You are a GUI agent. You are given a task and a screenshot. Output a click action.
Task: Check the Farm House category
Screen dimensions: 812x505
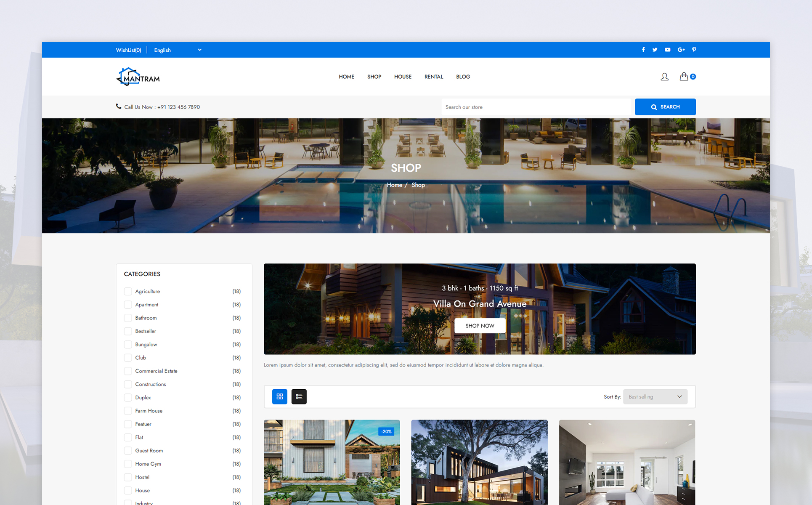point(128,411)
